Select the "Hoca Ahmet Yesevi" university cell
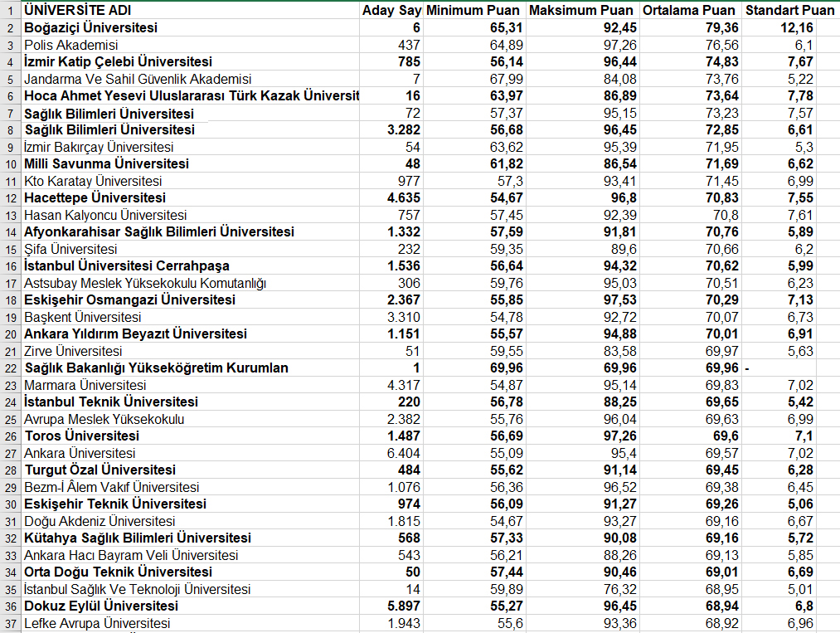Screen dimensions: 840x633 pos(191,95)
